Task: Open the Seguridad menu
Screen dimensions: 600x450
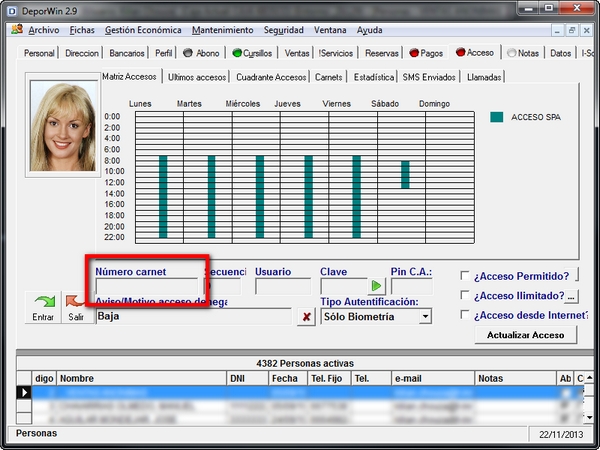Action: coord(284,30)
